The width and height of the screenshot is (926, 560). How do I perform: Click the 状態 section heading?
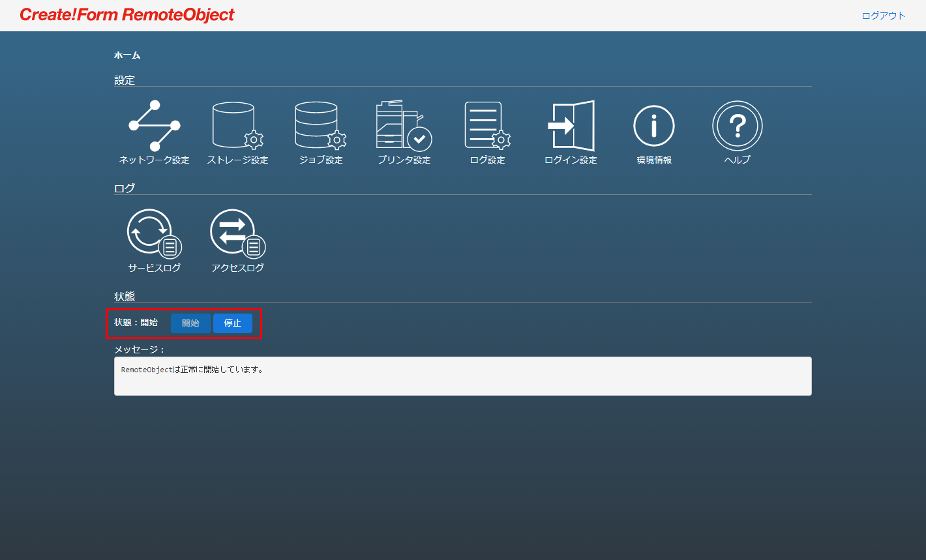[x=125, y=297]
